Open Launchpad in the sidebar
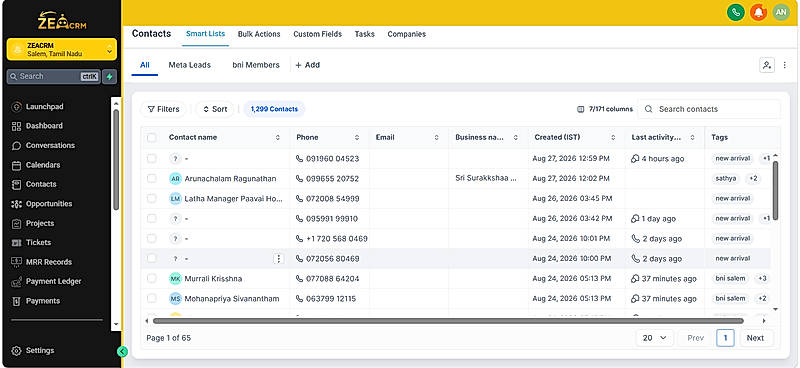 click(44, 107)
